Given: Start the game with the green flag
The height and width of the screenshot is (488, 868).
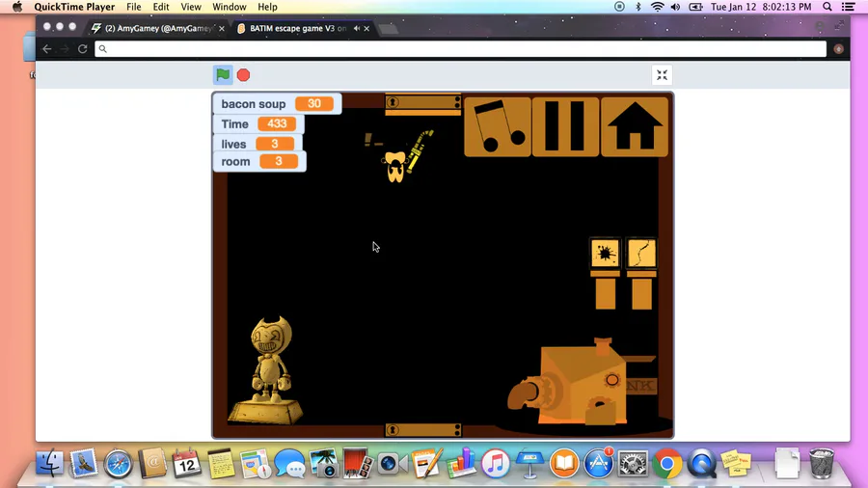Looking at the screenshot, I should click(x=223, y=74).
